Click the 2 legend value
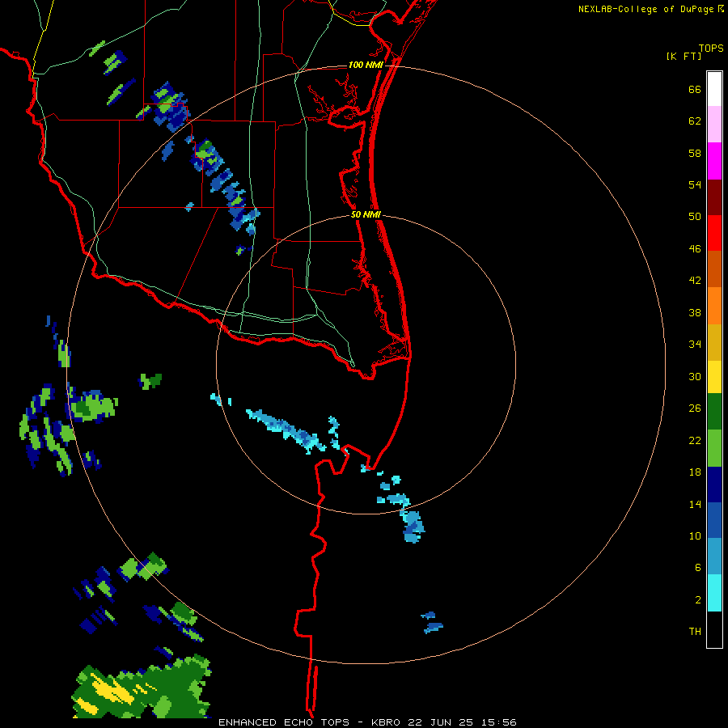Screen dimensions: 728x728 pos(698,600)
